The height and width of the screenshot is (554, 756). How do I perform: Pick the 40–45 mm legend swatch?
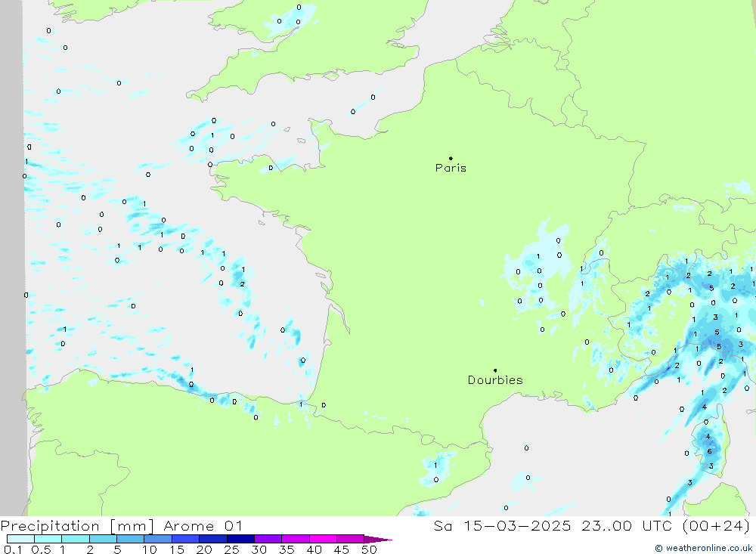click(x=323, y=539)
